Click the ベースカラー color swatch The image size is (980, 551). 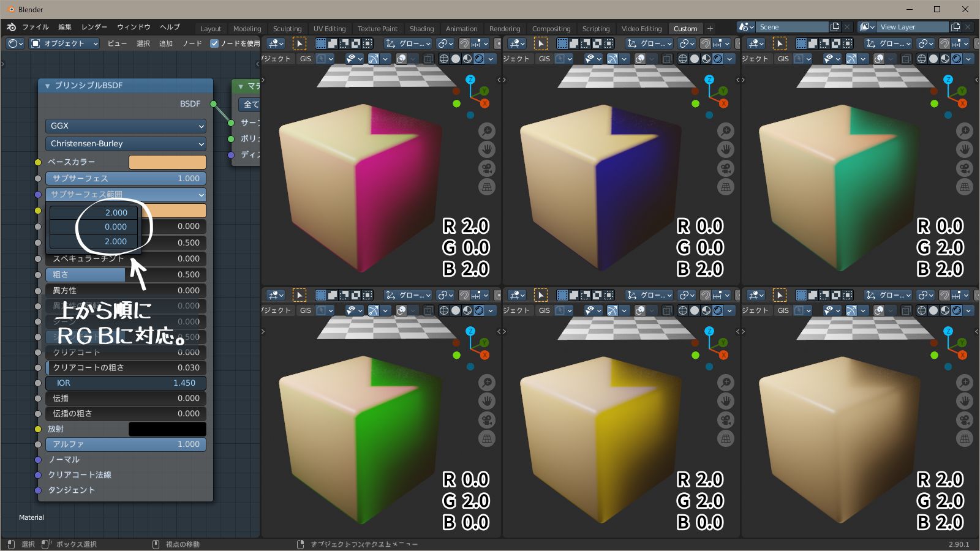click(x=167, y=162)
